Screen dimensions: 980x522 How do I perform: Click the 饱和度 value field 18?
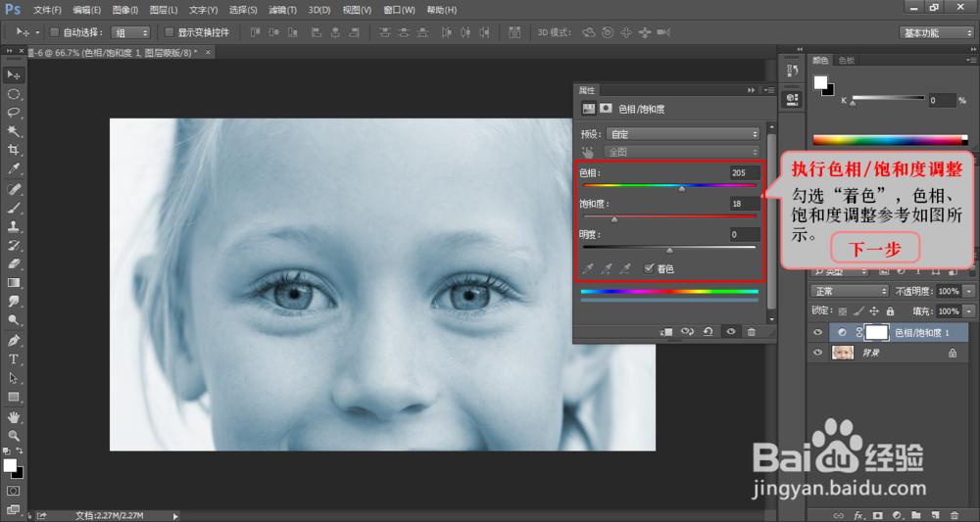(x=745, y=204)
